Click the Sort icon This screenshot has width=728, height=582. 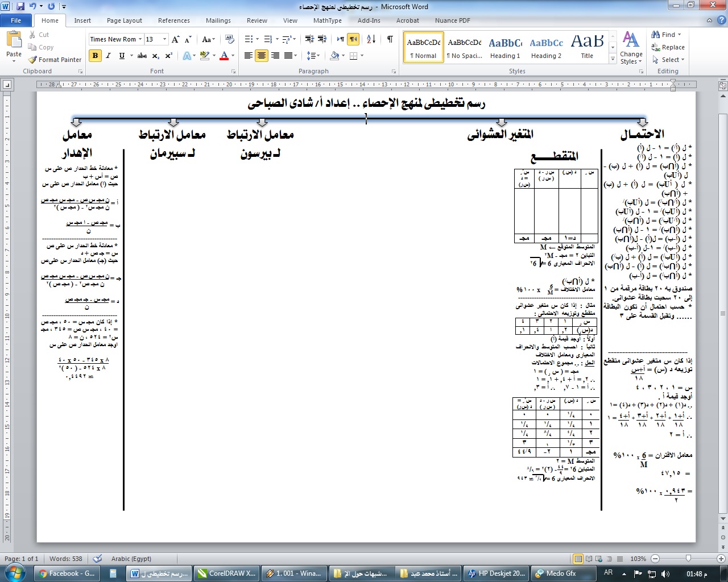[371, 39]
